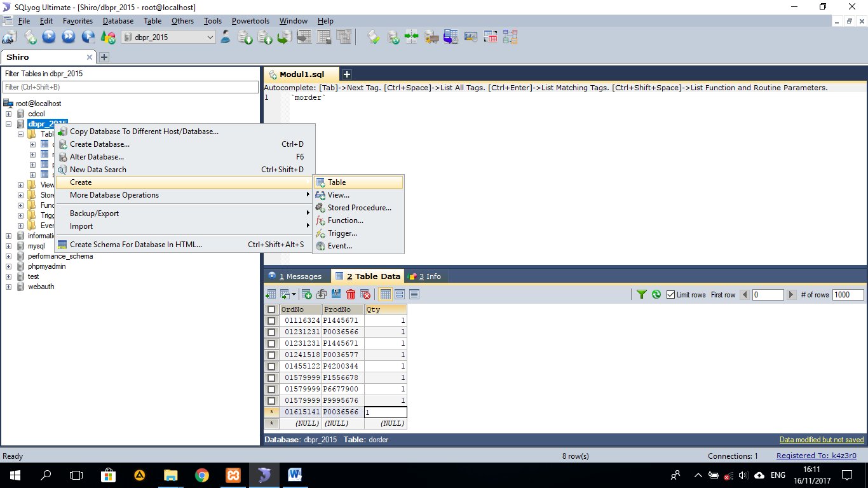Switch to the 1 Messages tab
The width and height of the screenshot is (868, 488).
[297, 276]
